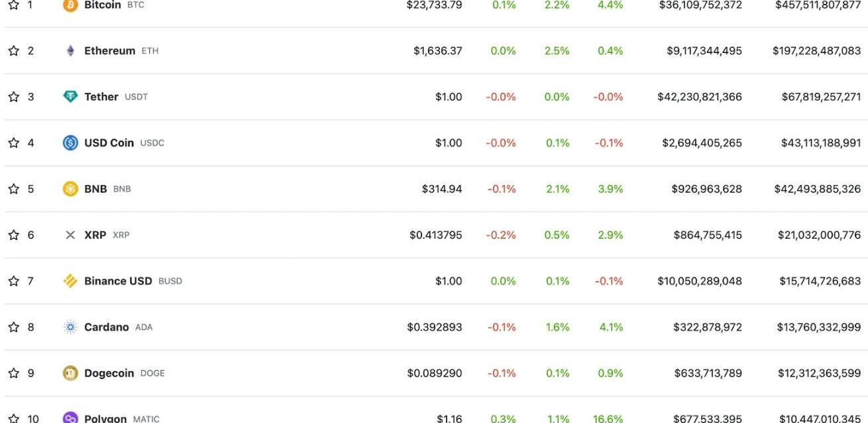The height and width of the screenshot is (423, 868).
Task: Open the Binance USD name link
Action: (x=118, y=281)
